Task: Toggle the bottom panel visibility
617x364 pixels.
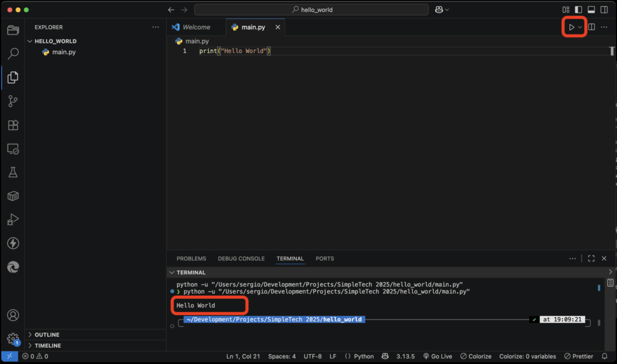Action: click(592, 10)
